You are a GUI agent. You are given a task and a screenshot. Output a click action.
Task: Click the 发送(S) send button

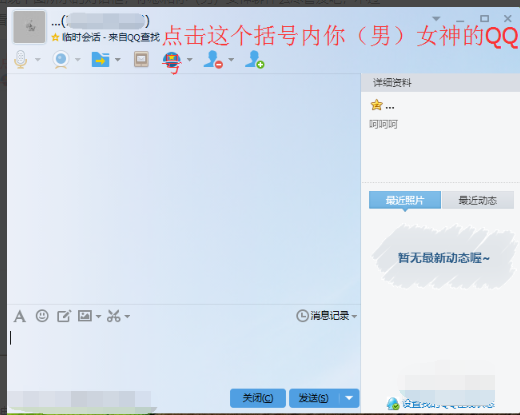point(314,398)
